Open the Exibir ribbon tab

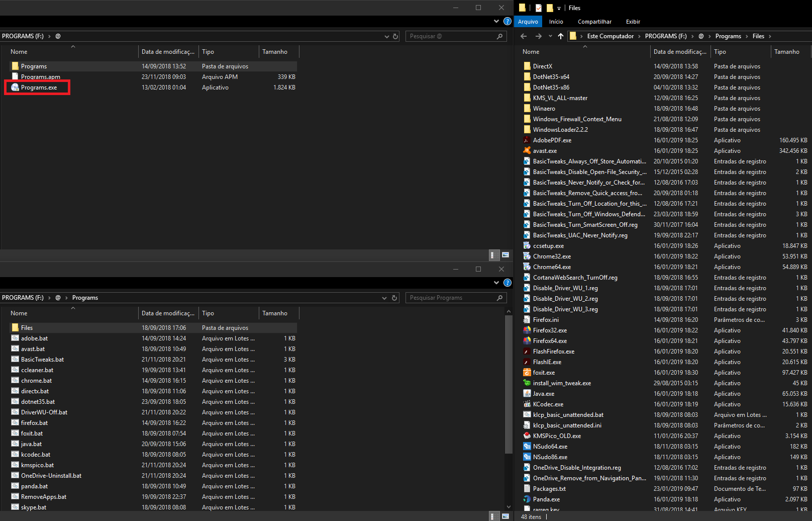(x=633, y=22)
